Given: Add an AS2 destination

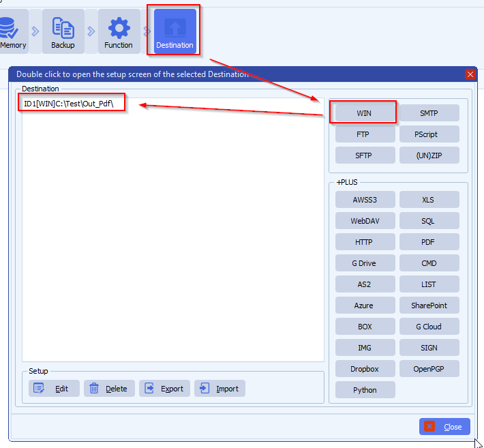Looking at the screenshot, I should [x=365, y=284].
